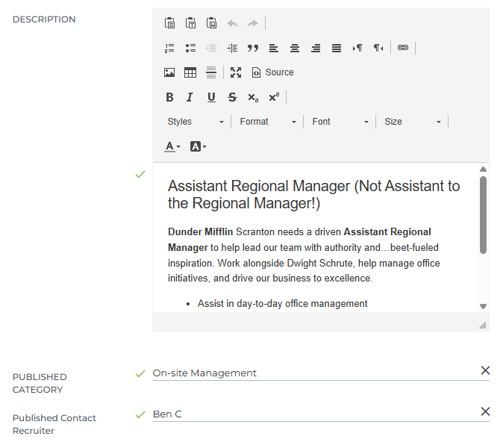Insert an image into the description
Viewport: 503px width, 448px height.
point(169,72)
